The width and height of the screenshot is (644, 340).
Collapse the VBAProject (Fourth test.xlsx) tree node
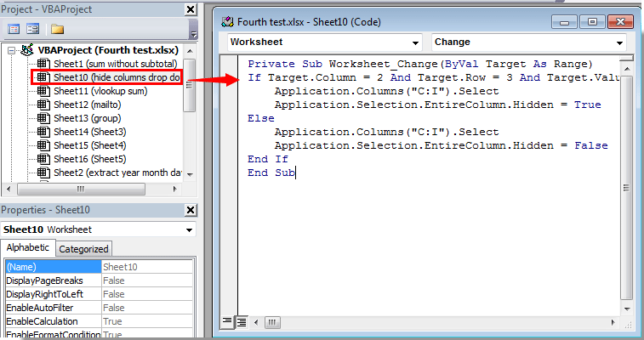[11, 50]
